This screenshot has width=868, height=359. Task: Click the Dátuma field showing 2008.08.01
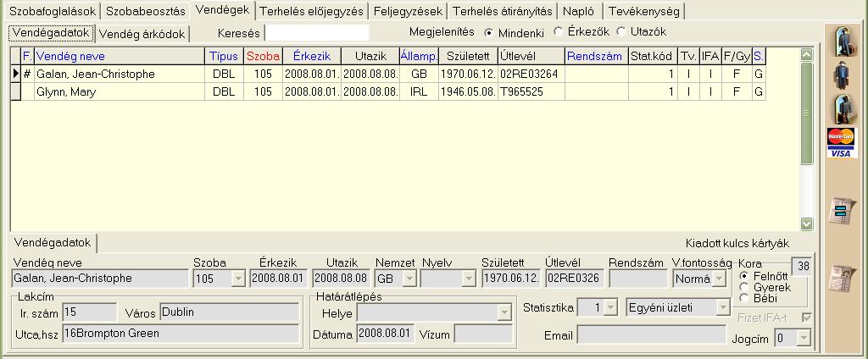coord(386,334)
